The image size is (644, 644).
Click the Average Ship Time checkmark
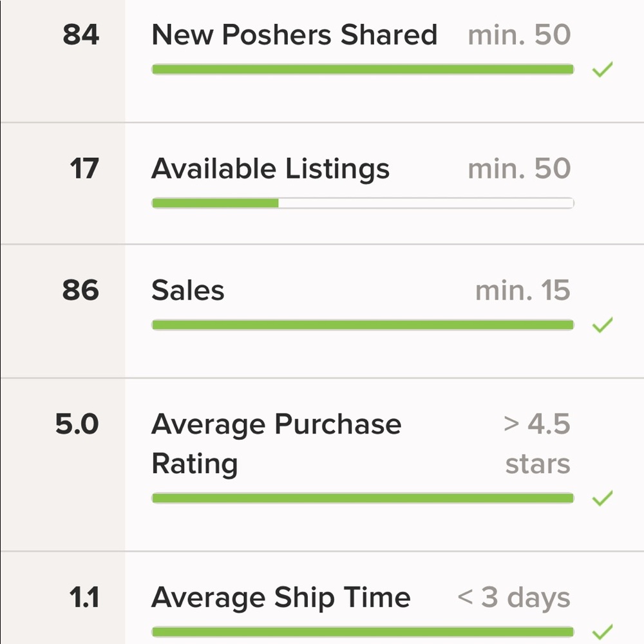tap(602, 631)
